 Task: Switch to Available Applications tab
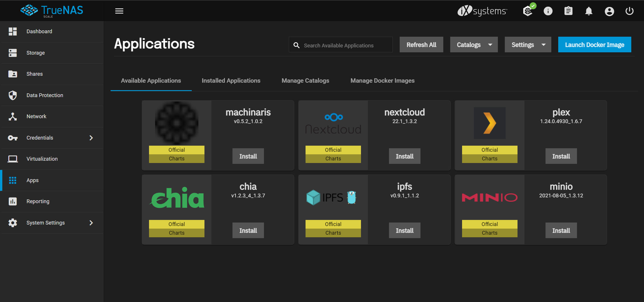(x=151, y=81)
